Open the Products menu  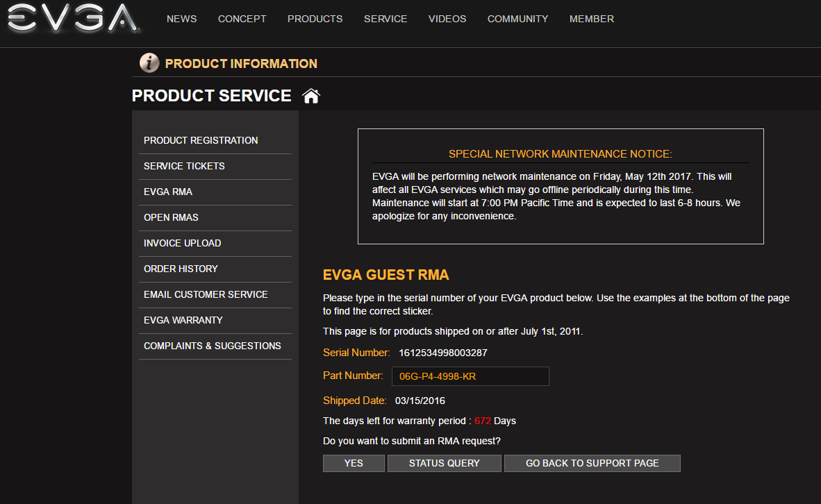click(x=315, y=19)
